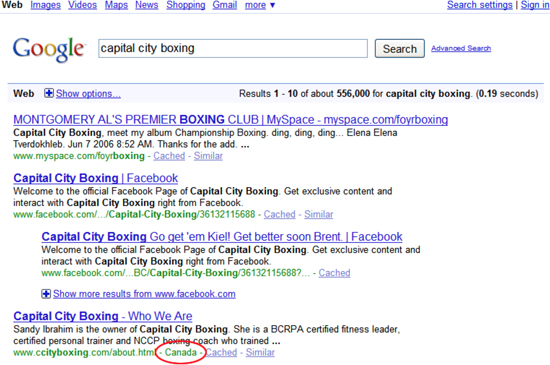Open Cached link for first Facebook result

pyautogui.click(x=280, y=214)
